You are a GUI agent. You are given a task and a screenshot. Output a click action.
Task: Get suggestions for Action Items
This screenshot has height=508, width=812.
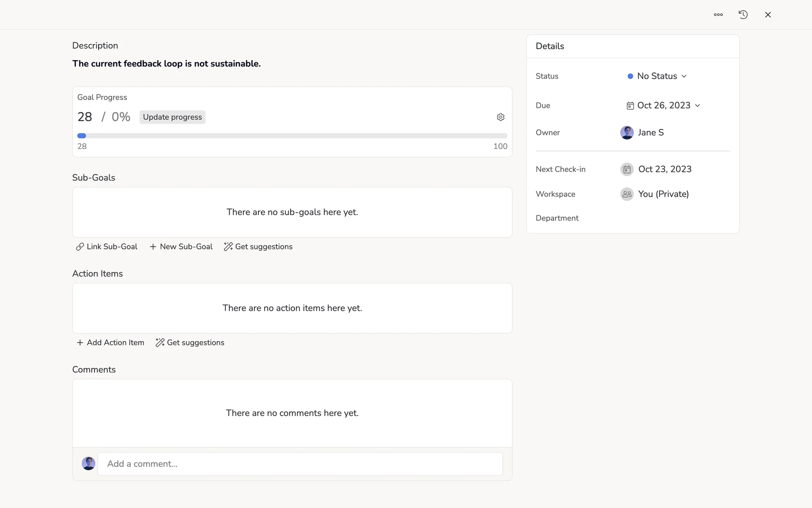coord(190,342)
